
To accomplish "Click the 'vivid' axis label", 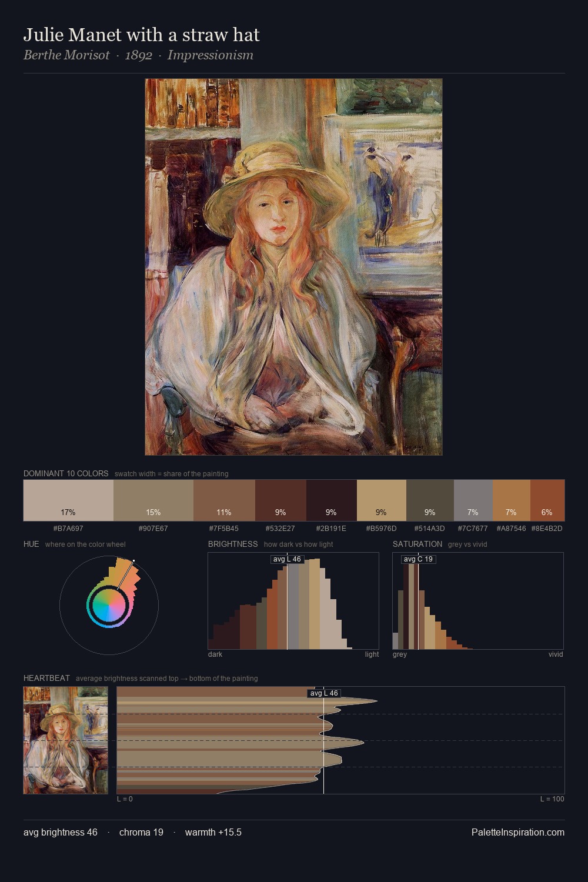I will tap(556, 654).
